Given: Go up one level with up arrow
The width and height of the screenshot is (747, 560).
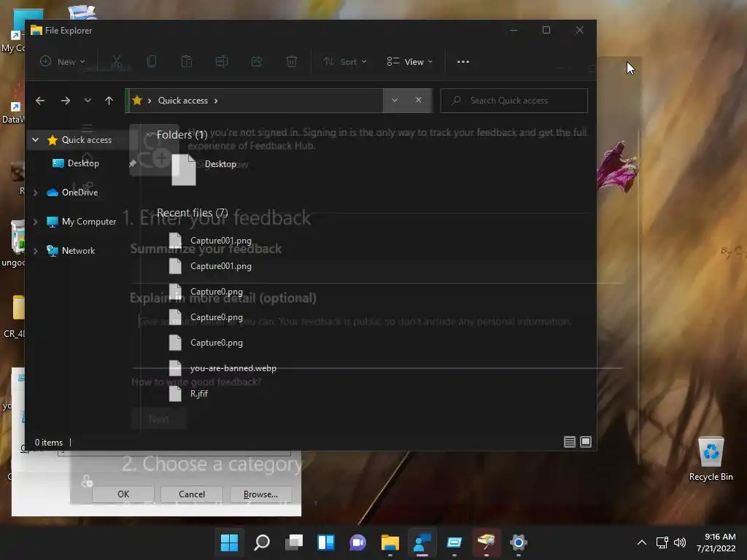Looking at the screenshot, I should click(x=109, y=101).
